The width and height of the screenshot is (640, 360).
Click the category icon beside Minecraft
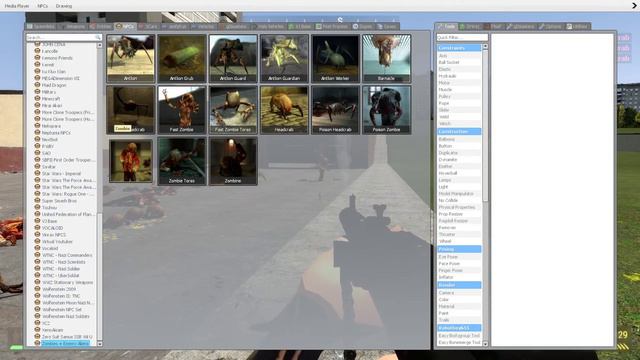[38, 98]
